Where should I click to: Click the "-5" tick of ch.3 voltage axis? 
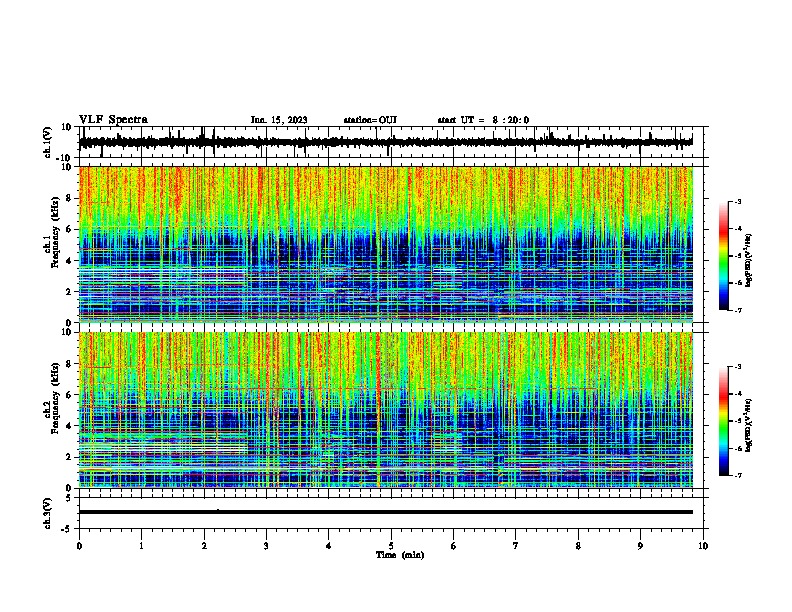(x=67, y=529)
